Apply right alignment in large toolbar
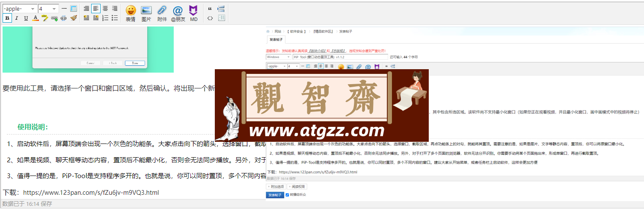Image resolution: width=644 pixels, height=211 pixels. [x=115, y=9]
